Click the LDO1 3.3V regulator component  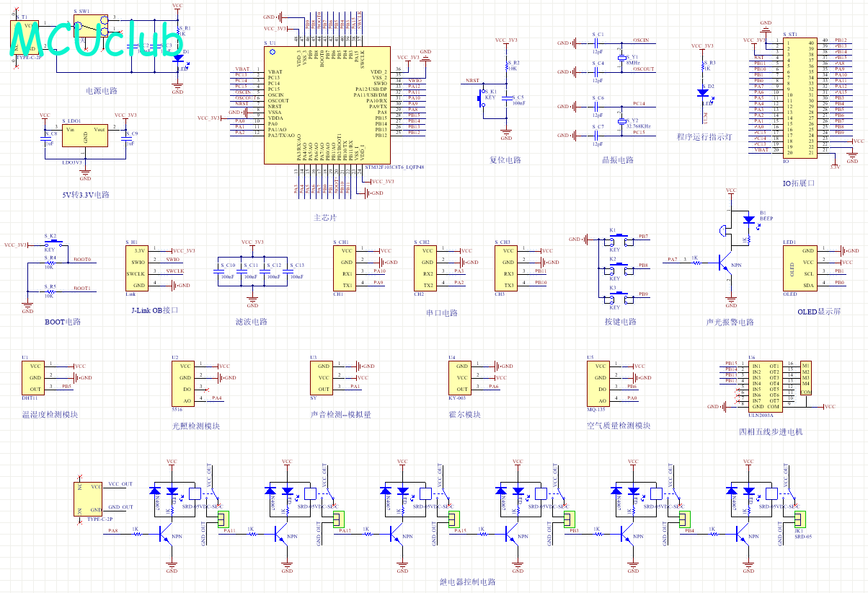(x=86, y=136)
